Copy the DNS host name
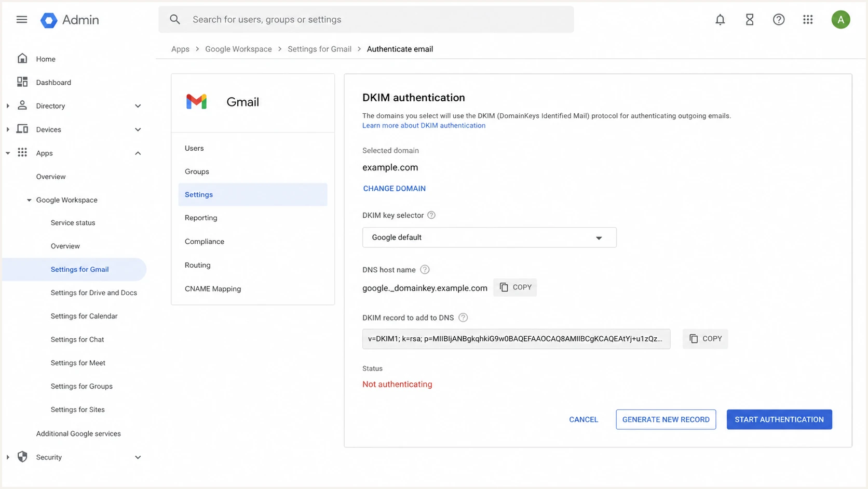The height and width of the screenshot is (489, 868). 515,287
